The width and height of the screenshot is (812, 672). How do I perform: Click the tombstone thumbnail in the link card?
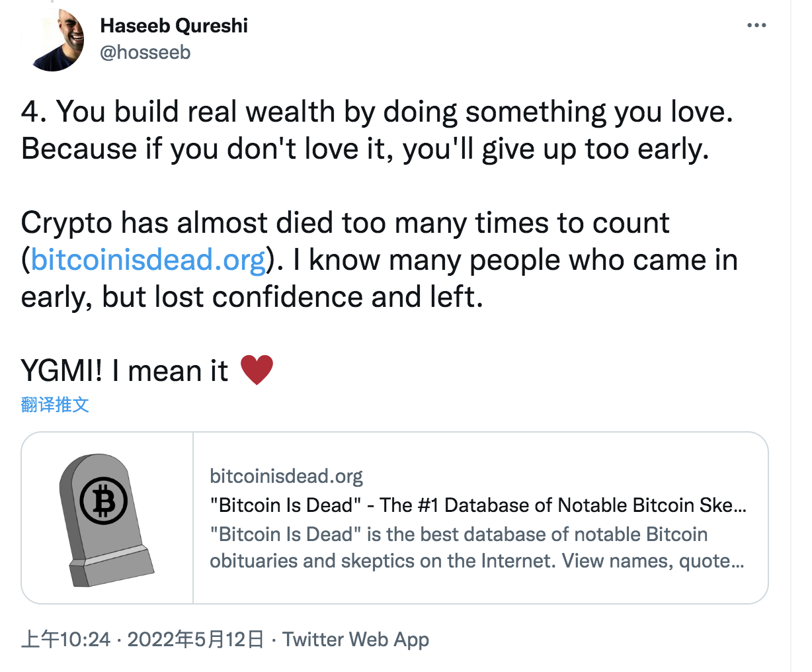107,519
